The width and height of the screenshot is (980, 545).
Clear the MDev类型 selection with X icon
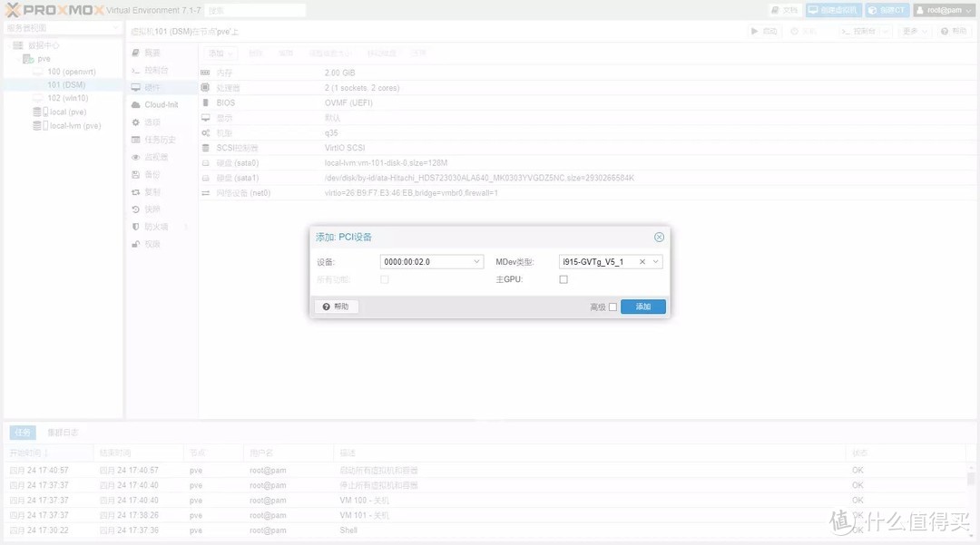[642, 262]
